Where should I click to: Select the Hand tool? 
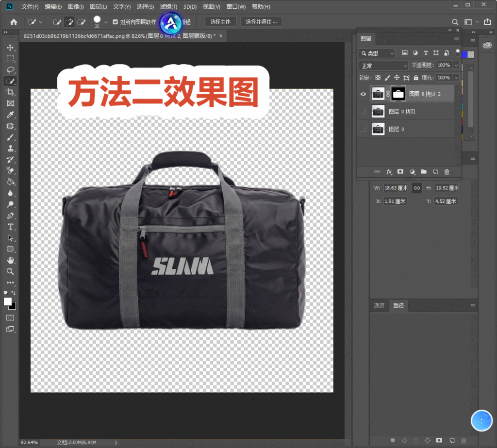click(x=10, y=260)
